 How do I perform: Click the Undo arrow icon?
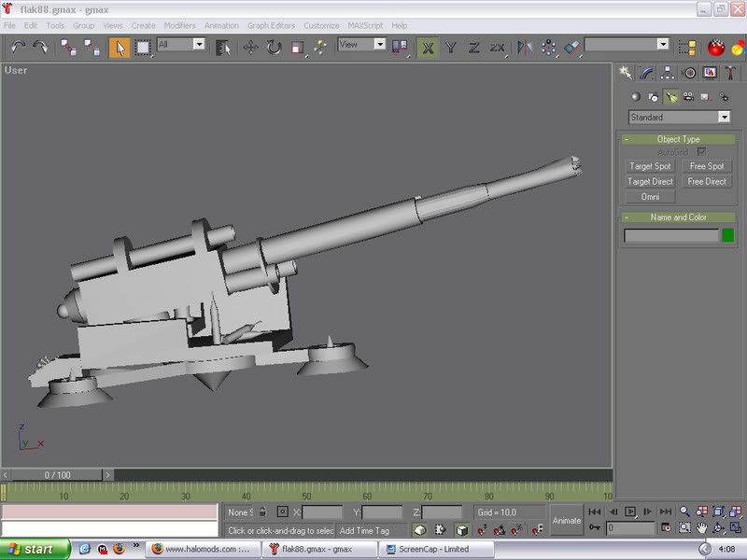tap(18, 48)
